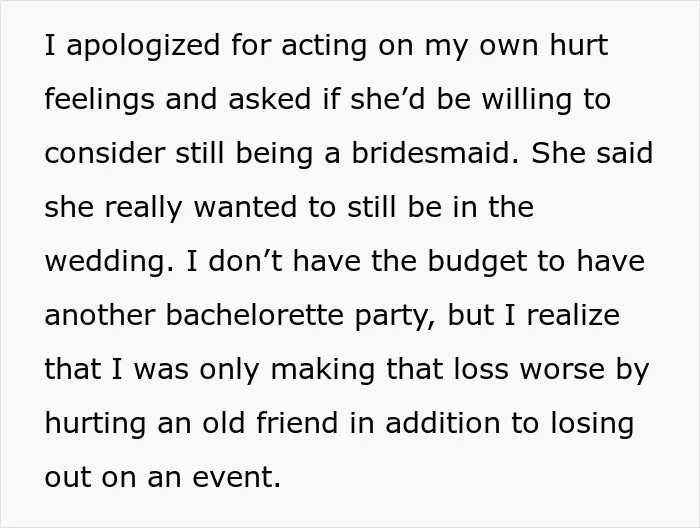
Task: Click the word "another" before bachelorette
Action: pos(100,315)
